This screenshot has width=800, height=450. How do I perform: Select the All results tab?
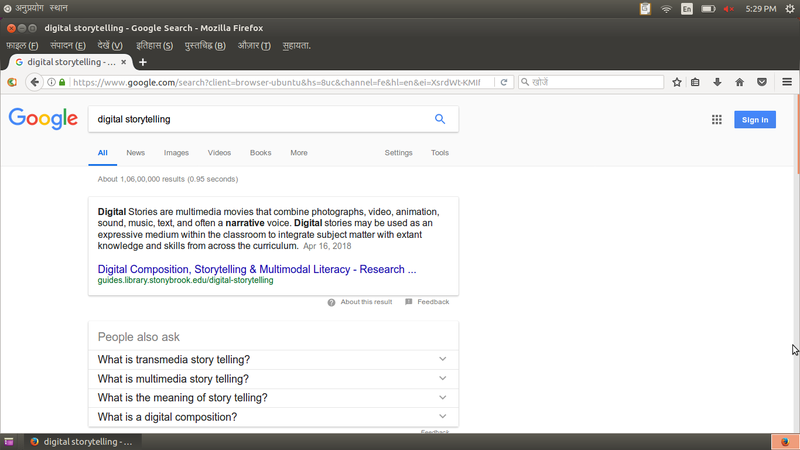pos(103,153)
